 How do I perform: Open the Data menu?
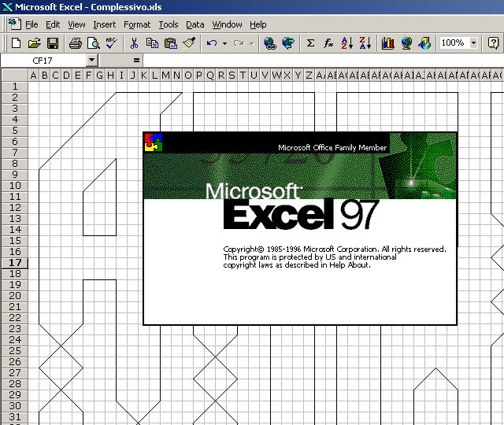[x=195, y=24]
